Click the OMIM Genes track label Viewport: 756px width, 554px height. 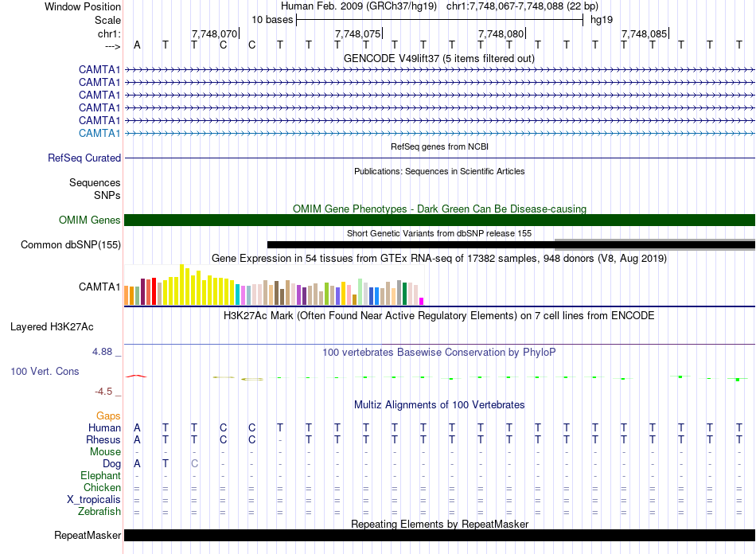[89, 220]
